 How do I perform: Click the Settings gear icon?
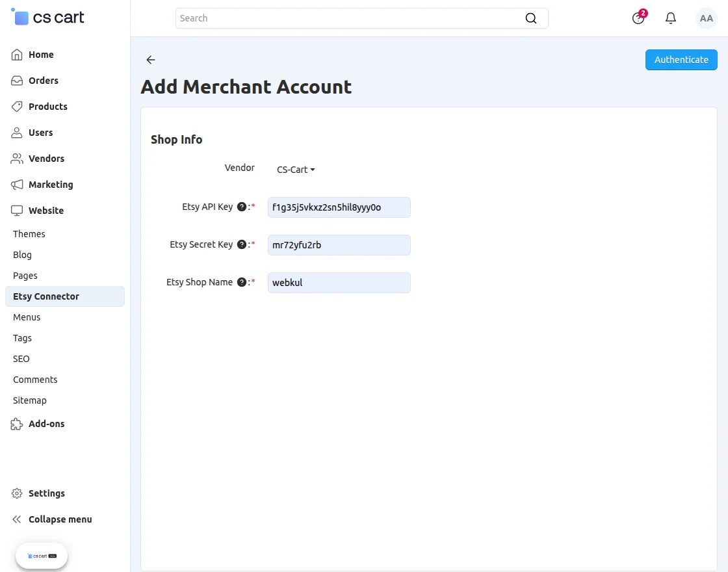17,493
